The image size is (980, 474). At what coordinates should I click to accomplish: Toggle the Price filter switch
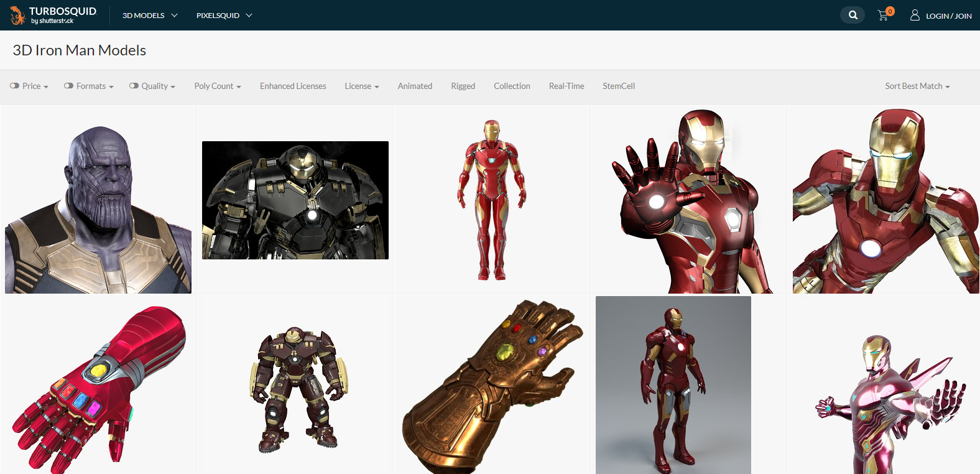pyautogui.click(x=14, y=86)
